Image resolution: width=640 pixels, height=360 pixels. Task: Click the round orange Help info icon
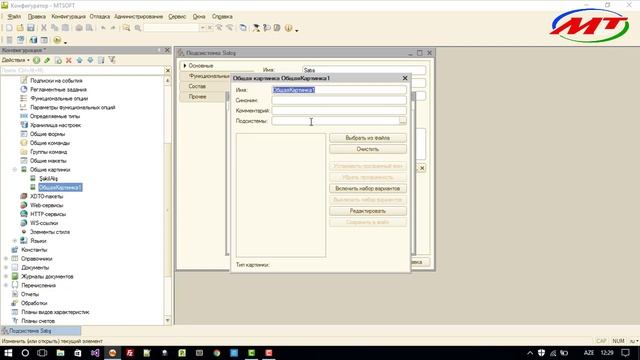(288, 28)
